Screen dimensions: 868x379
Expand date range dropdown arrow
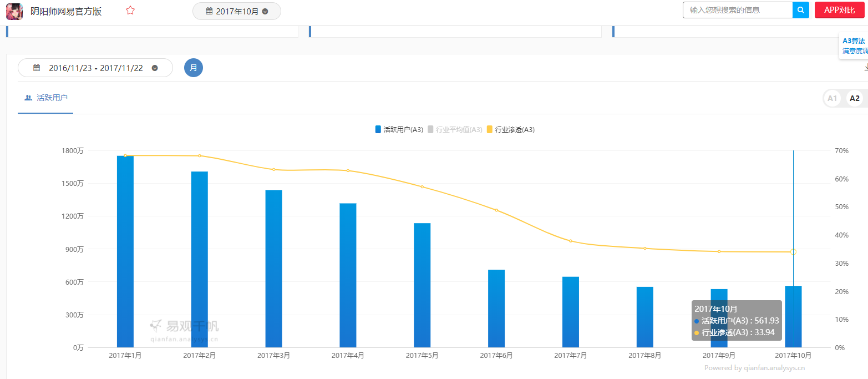(155, 68)
